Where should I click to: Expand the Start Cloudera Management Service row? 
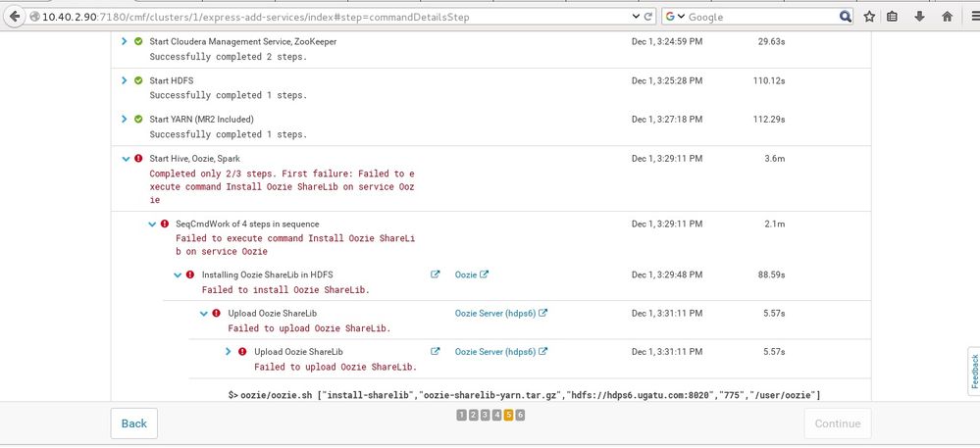tap(124, 41)
